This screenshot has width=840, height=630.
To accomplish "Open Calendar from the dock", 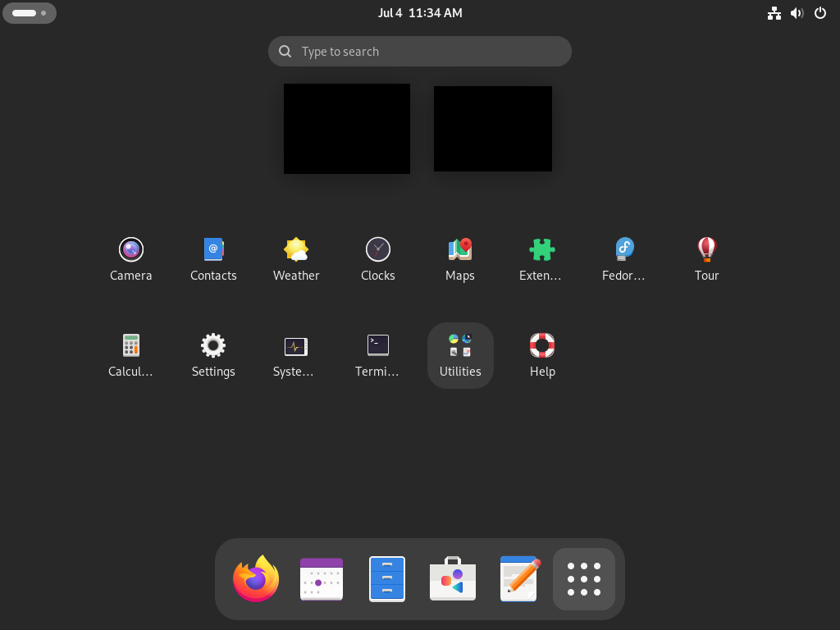I will pyautogui.click(x=322, y=578).
